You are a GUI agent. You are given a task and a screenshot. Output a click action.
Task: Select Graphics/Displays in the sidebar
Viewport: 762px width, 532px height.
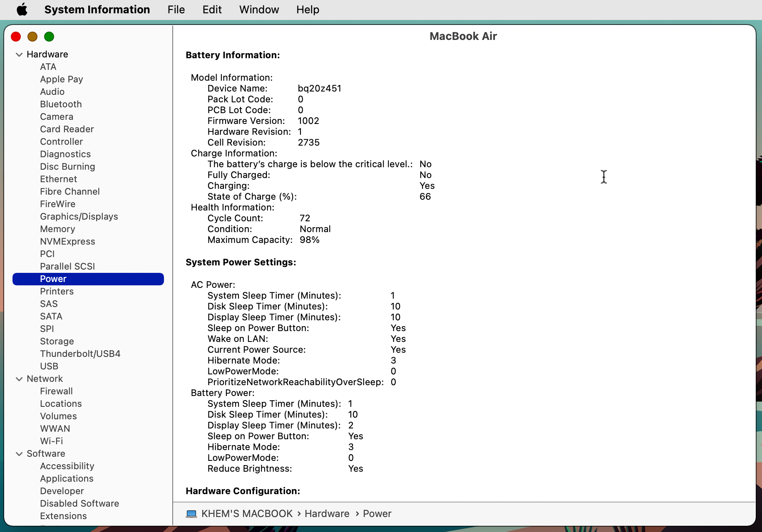coord(79,216)
